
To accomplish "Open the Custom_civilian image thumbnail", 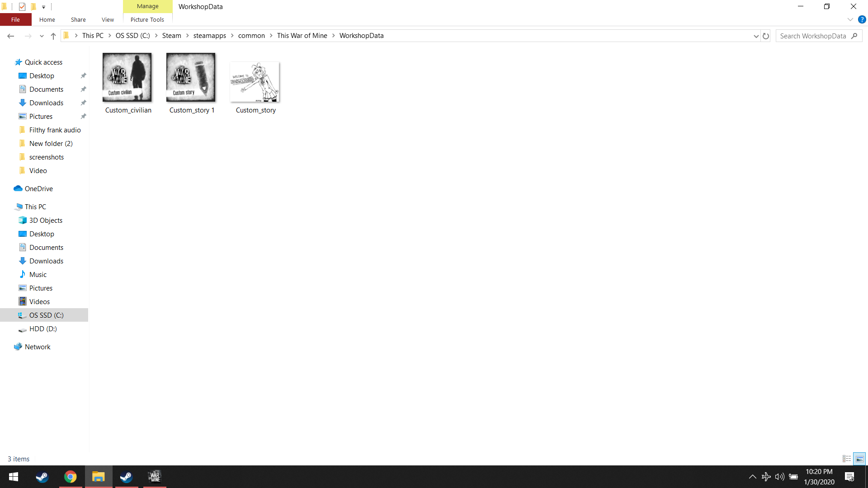I will 127,77.
